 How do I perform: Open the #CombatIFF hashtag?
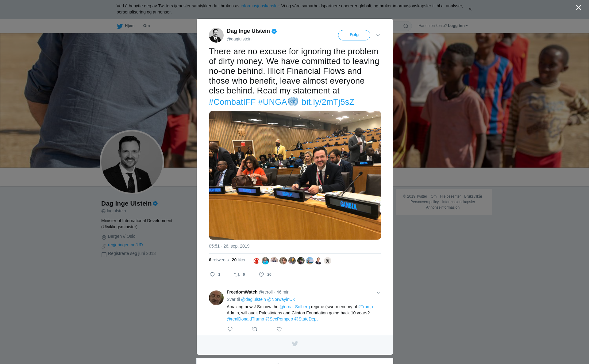[232, 102]
